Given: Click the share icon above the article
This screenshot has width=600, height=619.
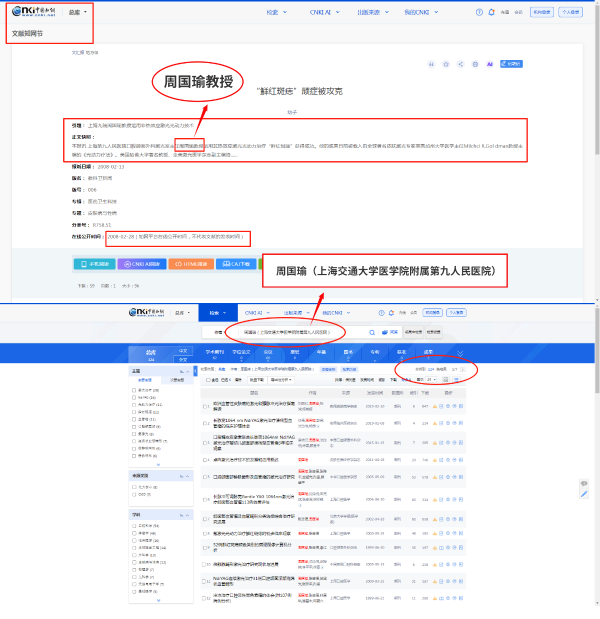Looking at the screenshot, I should pyautogui.click(x=459, y=64).
